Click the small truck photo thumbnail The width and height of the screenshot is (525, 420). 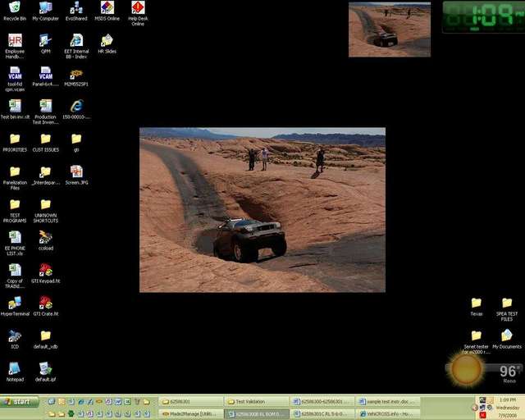[x=390, y=30]
